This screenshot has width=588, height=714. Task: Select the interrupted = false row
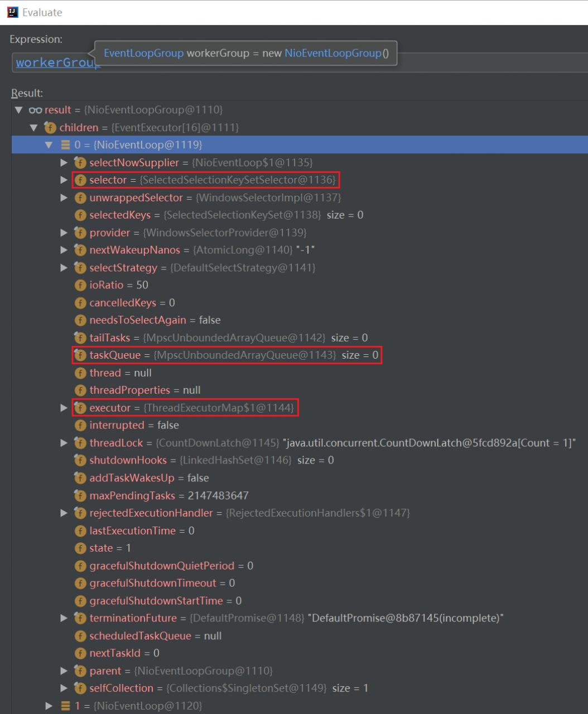(300, 426)
